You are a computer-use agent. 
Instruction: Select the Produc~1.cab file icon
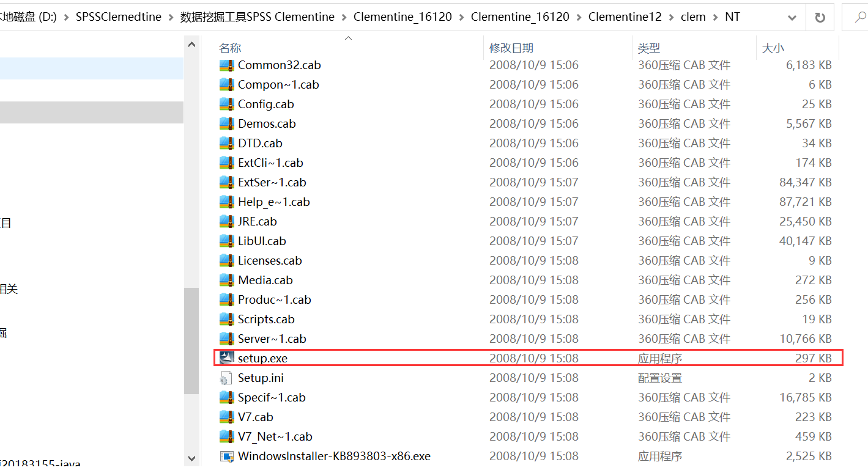[x=227, y=299]
